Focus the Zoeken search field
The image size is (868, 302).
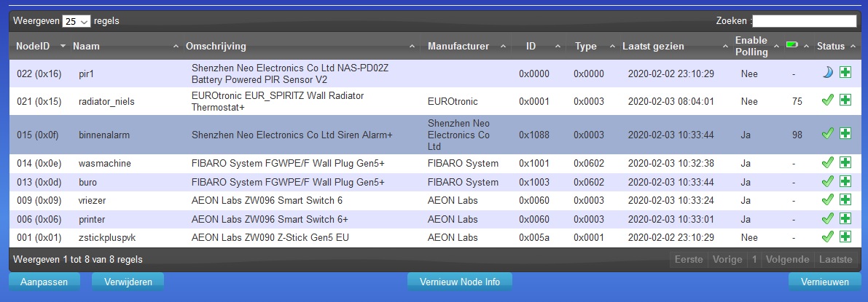805,21
